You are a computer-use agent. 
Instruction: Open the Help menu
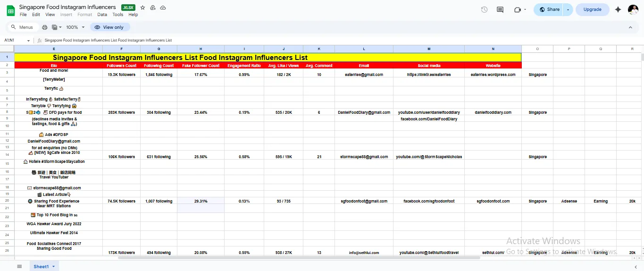pyautogui.click(x=133, y=15)
